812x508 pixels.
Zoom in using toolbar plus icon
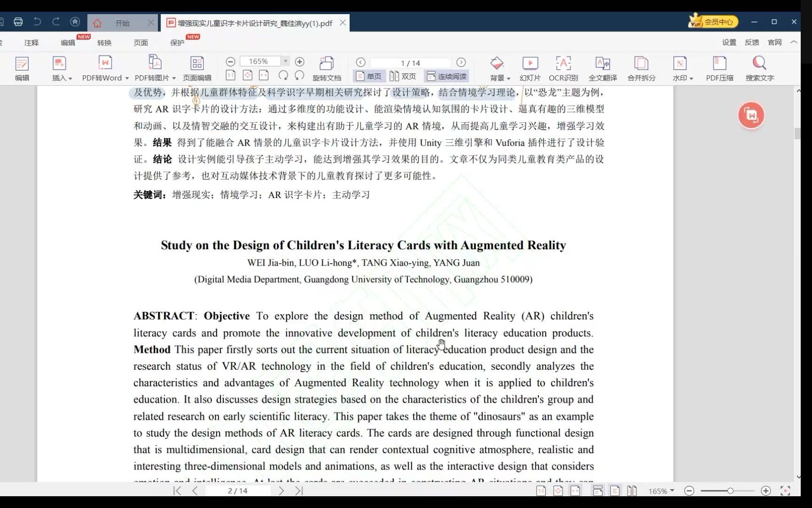click(x=299, y=62)
